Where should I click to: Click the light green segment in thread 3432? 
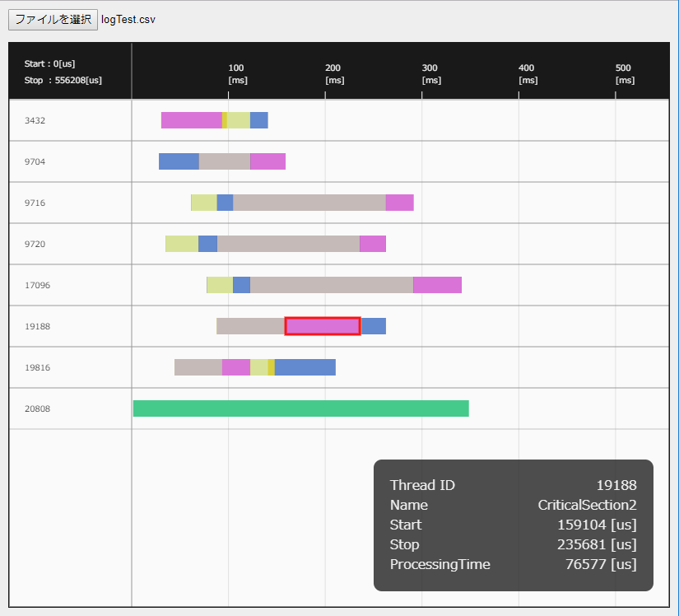(x=239, y=120)
